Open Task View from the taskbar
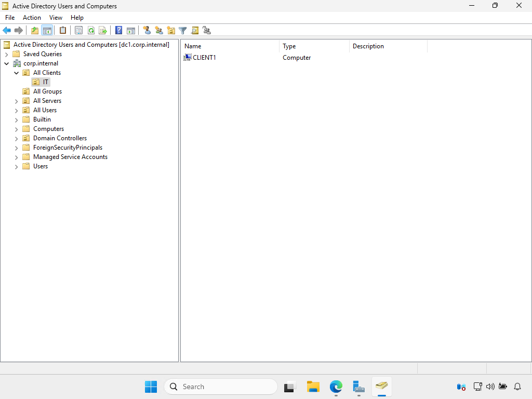The width and height of the screenshot is (532, 399). click(289, 387)
